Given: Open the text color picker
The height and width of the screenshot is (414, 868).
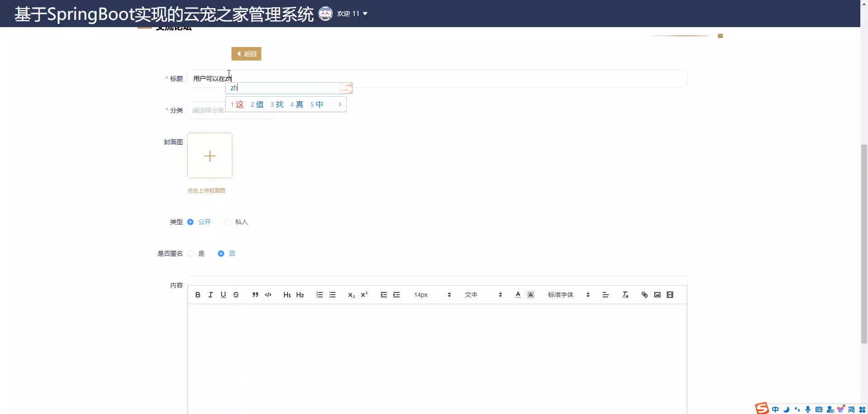Looking at the screenshot, I should point(518,295).
